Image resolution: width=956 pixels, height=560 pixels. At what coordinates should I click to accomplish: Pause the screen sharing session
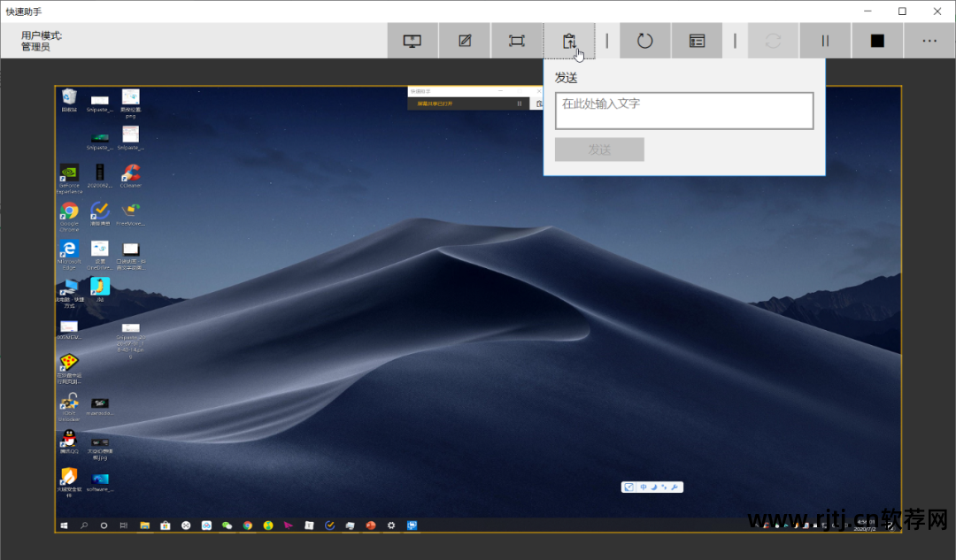point(825,41)
